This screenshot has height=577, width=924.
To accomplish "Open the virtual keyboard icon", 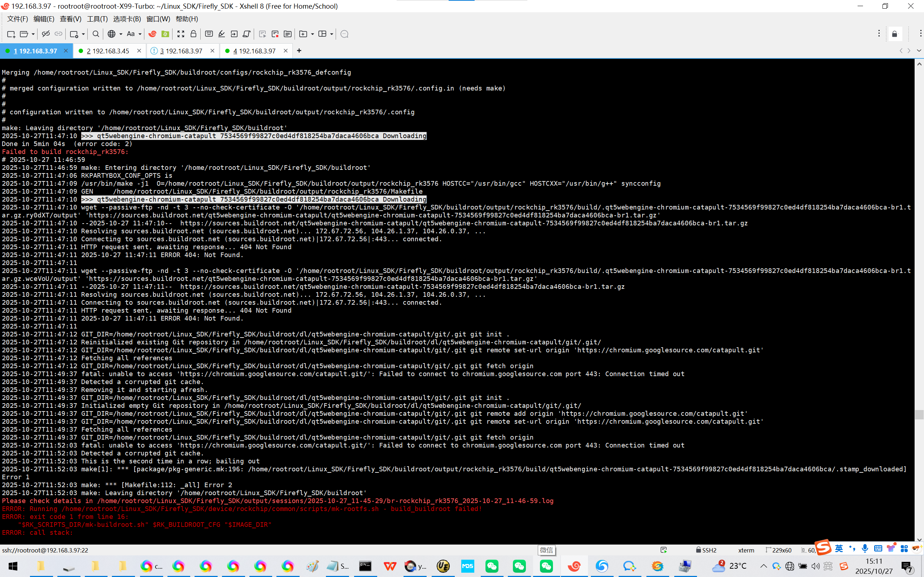I will point(209,34).
